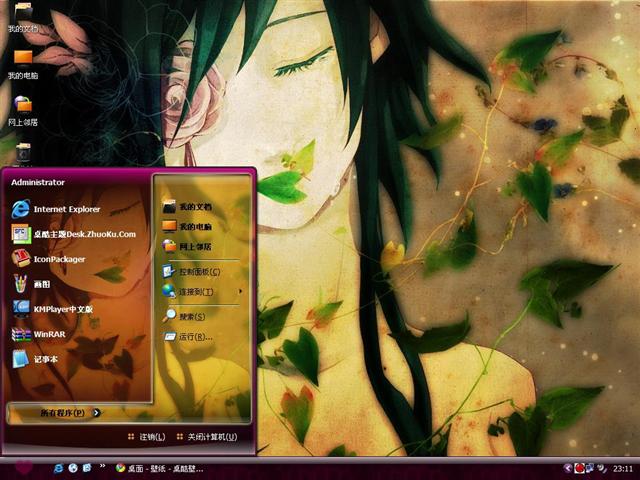The height and width of the screenshot is (480, 640).
Task: Launch Internet Explorer from Start menu
Action: [x=56, y=209]
